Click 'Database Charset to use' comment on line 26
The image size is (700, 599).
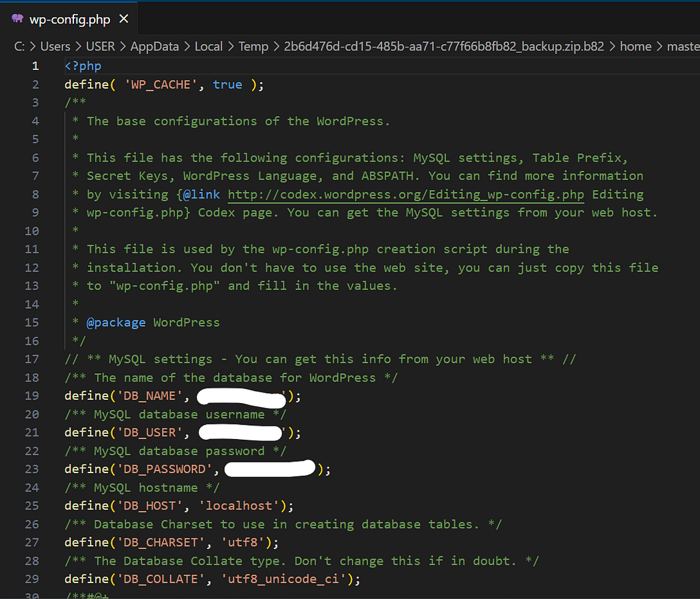coord(283,524)
